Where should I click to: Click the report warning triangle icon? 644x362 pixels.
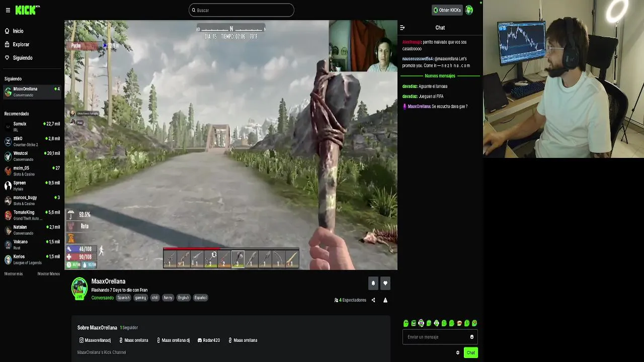385,300
